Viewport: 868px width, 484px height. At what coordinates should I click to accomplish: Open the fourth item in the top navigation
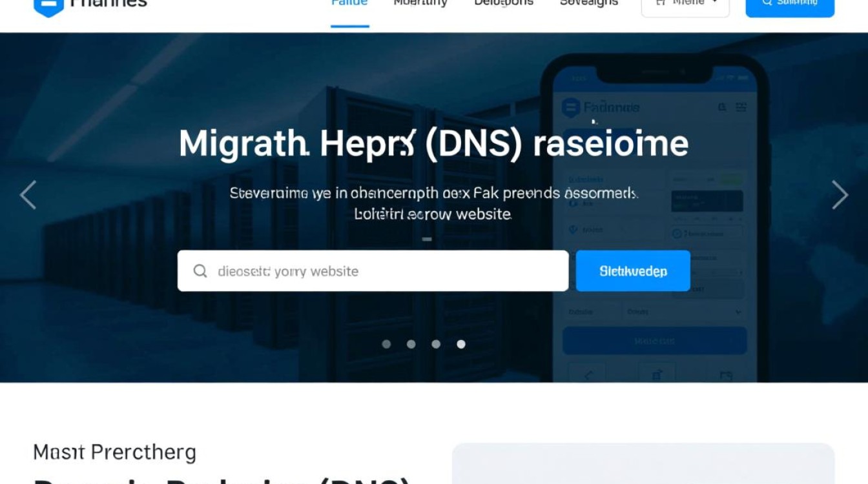588,4
